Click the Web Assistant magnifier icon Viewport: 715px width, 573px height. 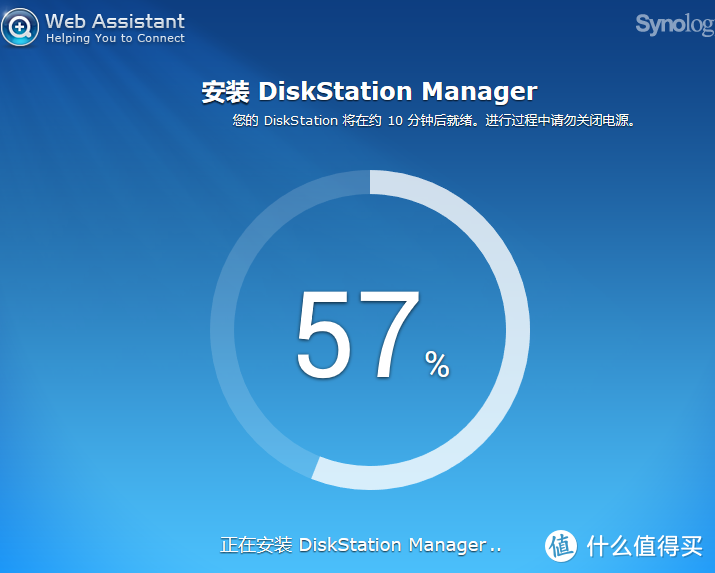(x=20, y=28)
